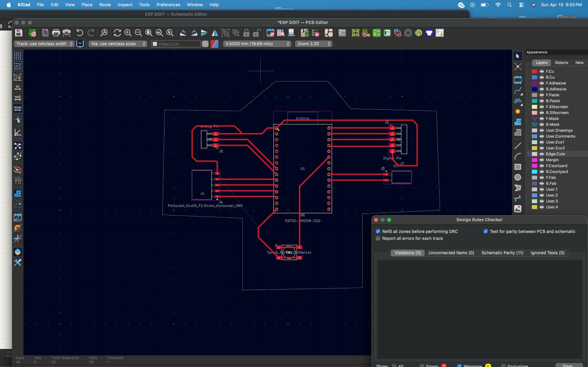Select the Add Image tool
This screenshot has height=367, width=588.
tap(518, 208)
